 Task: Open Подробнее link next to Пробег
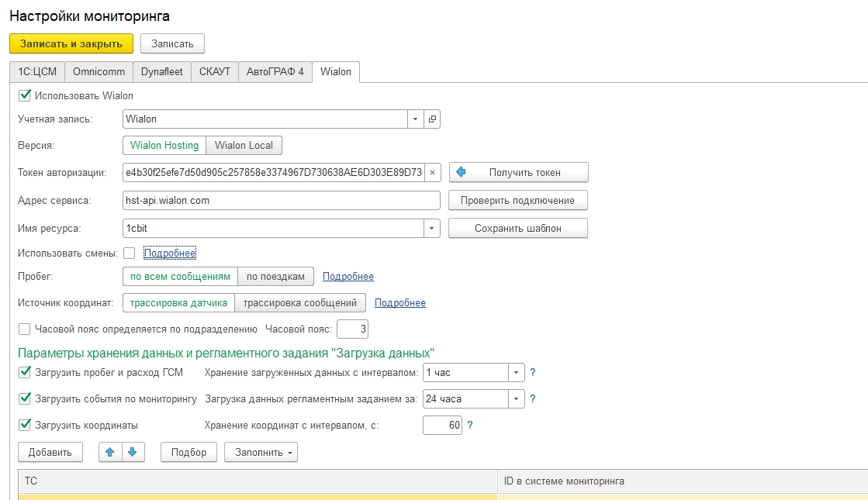348,277
